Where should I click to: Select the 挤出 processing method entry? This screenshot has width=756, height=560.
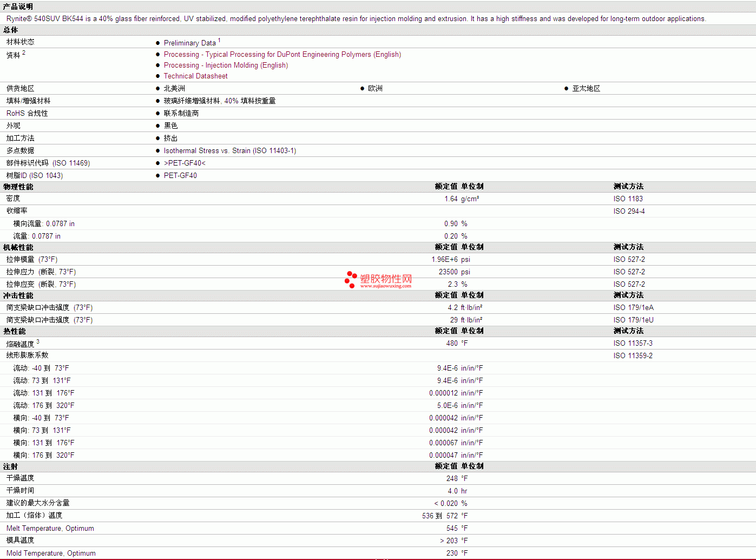tap(170, 139)
